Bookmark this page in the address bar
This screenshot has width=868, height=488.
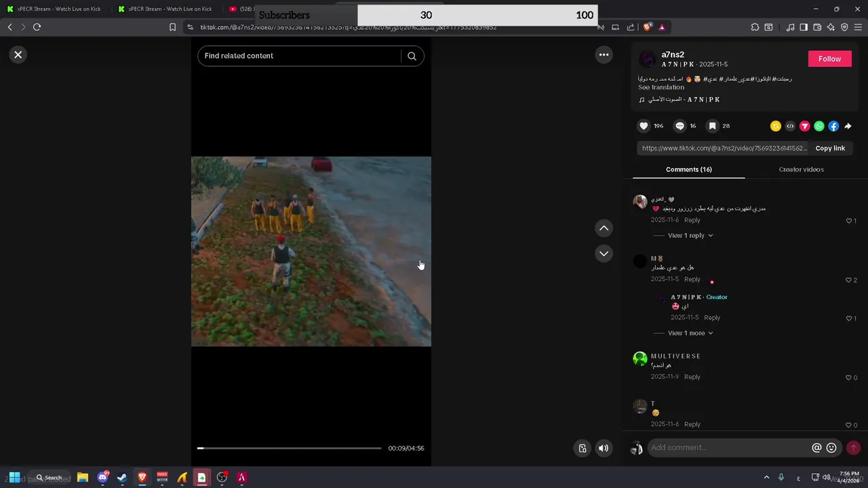click(172, 27)
